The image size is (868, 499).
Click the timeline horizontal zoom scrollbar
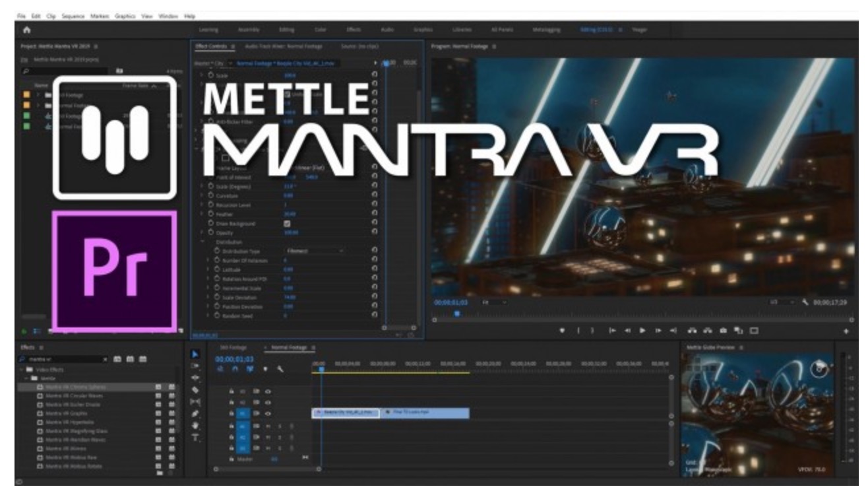click(267, 469)
